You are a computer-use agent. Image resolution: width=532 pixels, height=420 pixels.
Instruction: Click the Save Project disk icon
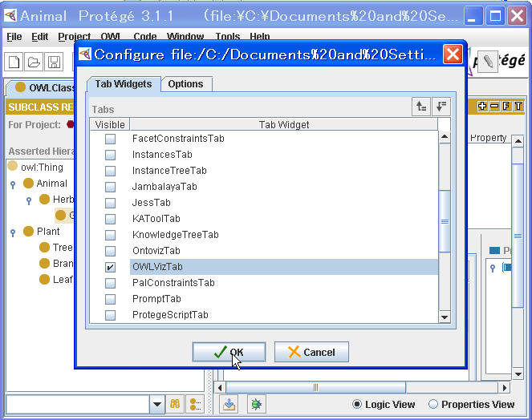(54, 63)
